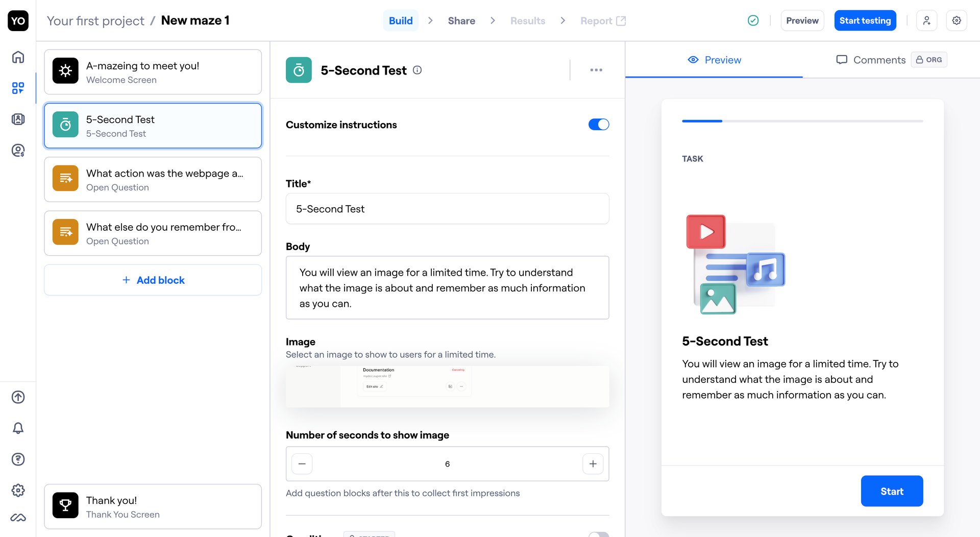Click Add block in the left panel

pos(153,280)
